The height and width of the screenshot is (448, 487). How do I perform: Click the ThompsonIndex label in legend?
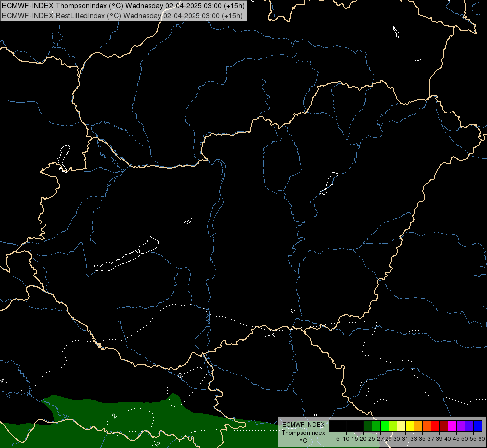point(303,433)
